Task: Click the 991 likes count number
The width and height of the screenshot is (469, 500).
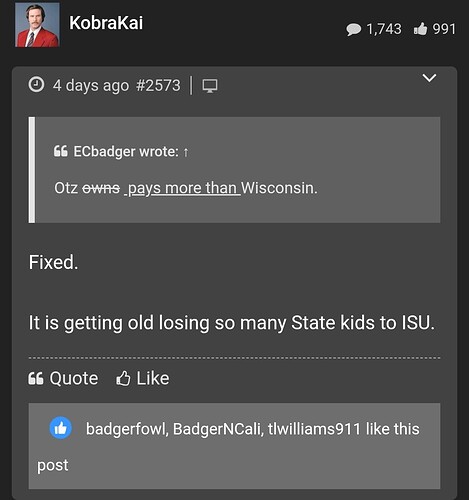Action: [444, 29]
